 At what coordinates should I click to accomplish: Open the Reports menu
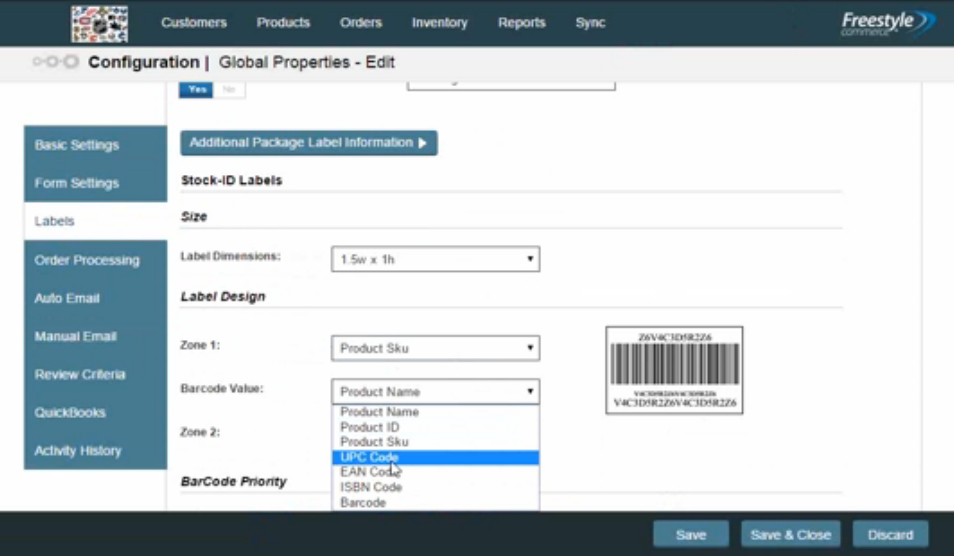521,23
